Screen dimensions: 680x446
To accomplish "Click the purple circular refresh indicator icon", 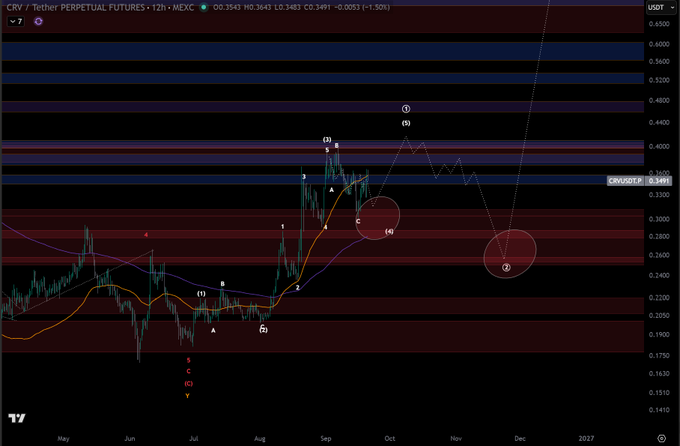I will [x=38, y=21].
